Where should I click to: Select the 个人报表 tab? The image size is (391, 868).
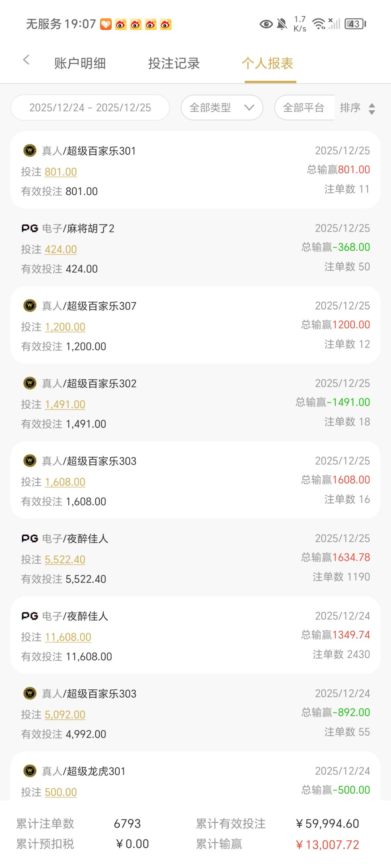point(267,64)
